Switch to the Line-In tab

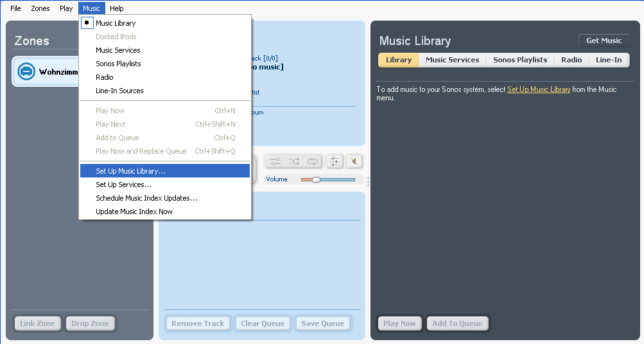[609, 60]
